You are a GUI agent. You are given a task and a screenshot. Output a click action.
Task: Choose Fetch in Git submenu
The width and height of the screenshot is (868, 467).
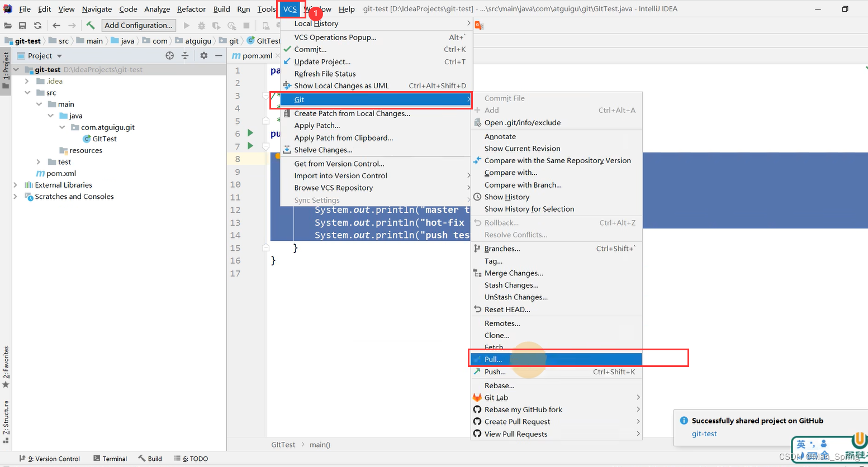[556, 347]
